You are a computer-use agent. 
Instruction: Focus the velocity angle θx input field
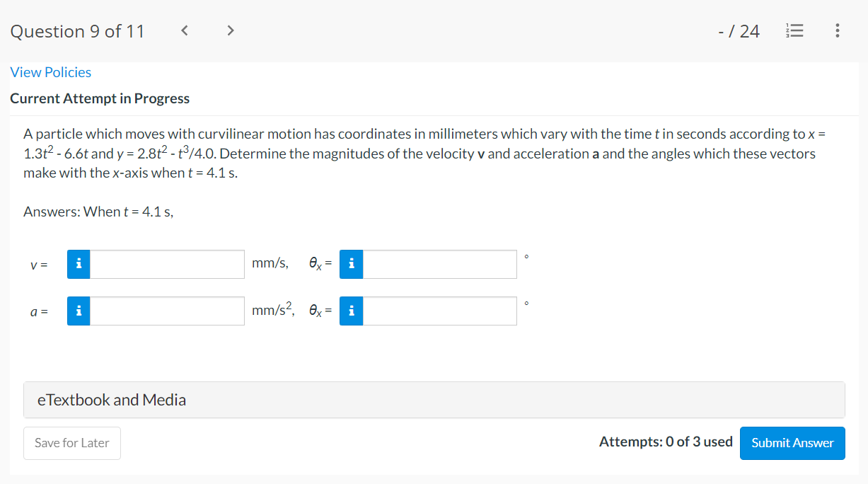click(x=439, y=264)
